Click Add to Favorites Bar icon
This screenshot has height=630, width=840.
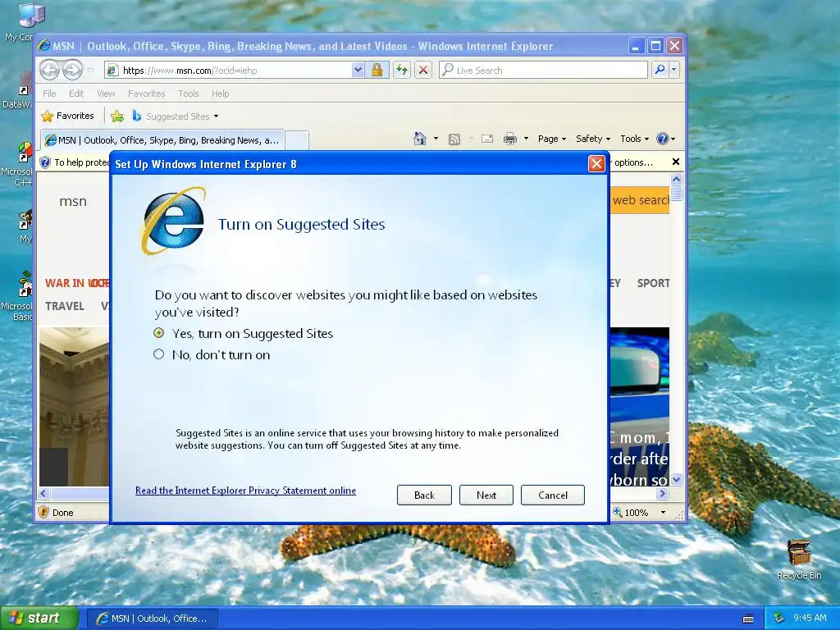(x=117, y=116)
